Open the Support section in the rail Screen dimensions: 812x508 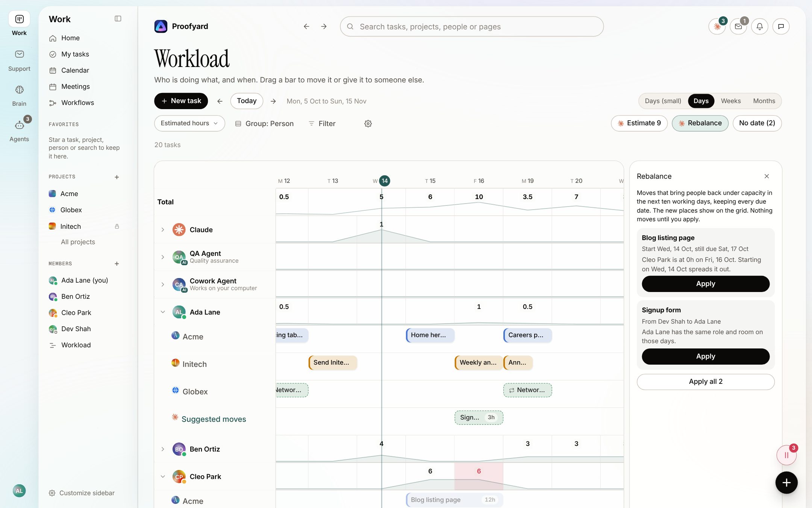click(19, 60)
